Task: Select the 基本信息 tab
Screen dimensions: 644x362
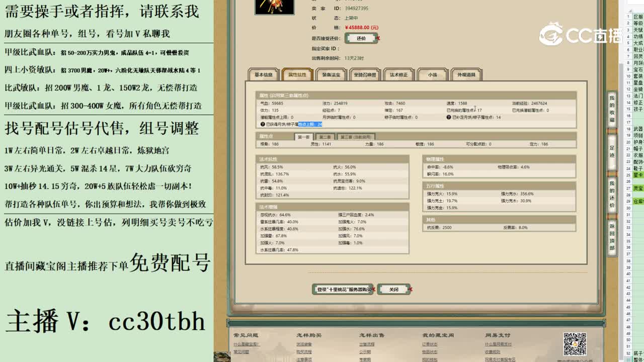Action: (263, 73)
